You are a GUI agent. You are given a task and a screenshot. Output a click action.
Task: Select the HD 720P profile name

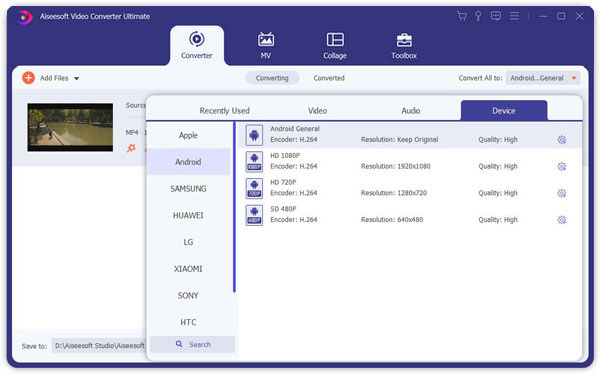[283, 182]
